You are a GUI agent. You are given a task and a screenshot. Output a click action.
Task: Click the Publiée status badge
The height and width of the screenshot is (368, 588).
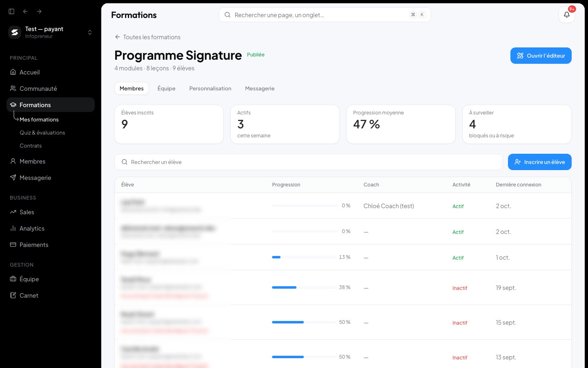pos(256,55)
